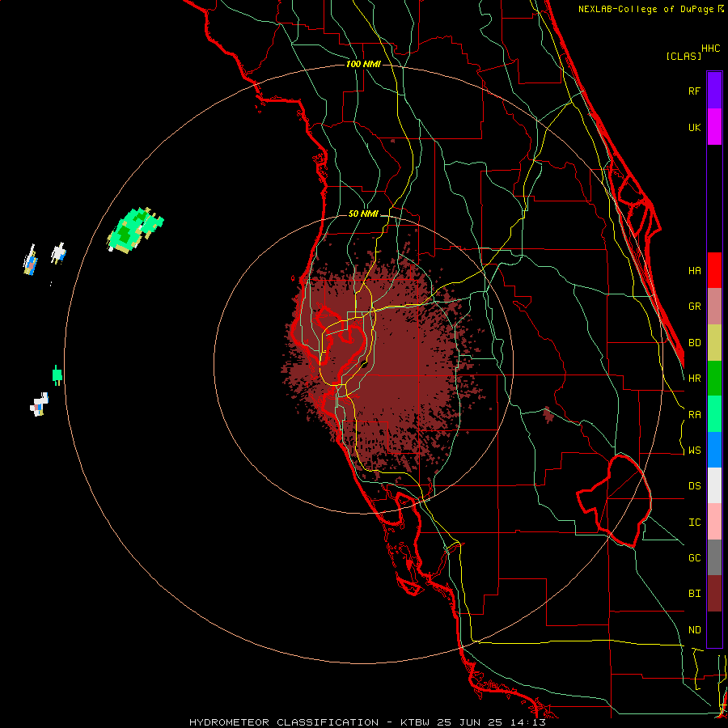728x728 pixels.
Task: Click the 50 NMI range ring label
Action: coord(363,214)
